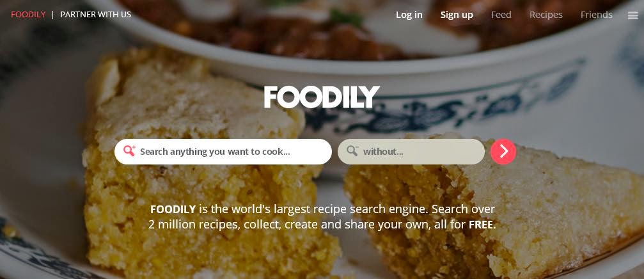The image size is (644, 279).
Task: Select Log in from the top navigation
Action: (x=409, y=15)
